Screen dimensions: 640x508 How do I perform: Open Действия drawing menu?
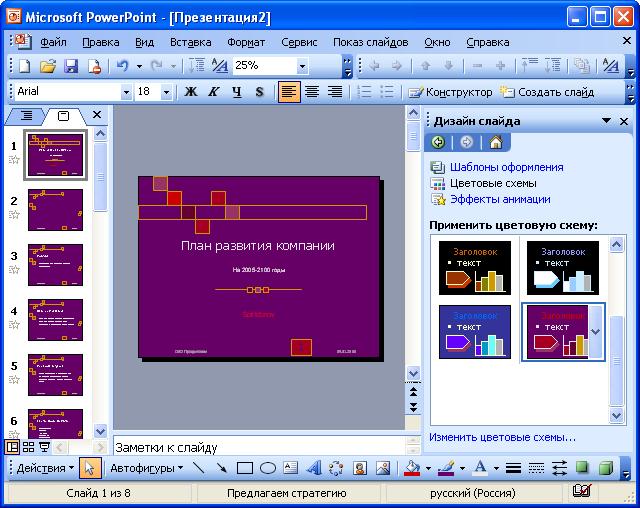coord(45,468)
